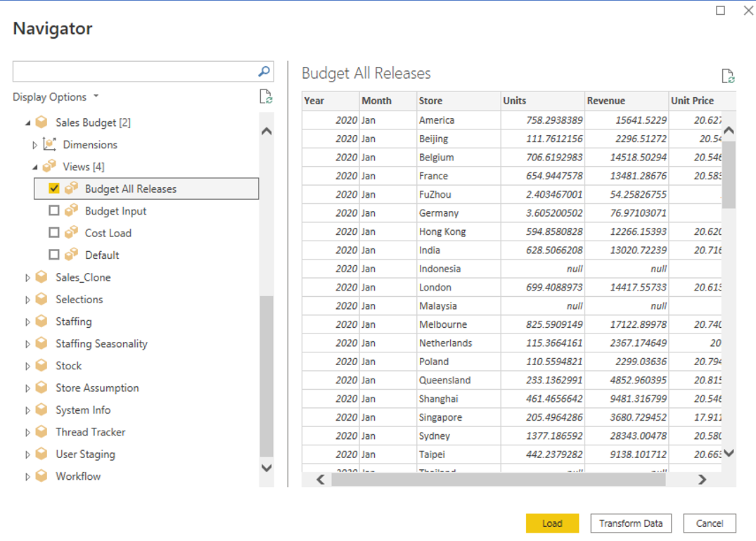The image size is (756, 541).
Task: Check the Budget Input view
Action: (54, 211)
